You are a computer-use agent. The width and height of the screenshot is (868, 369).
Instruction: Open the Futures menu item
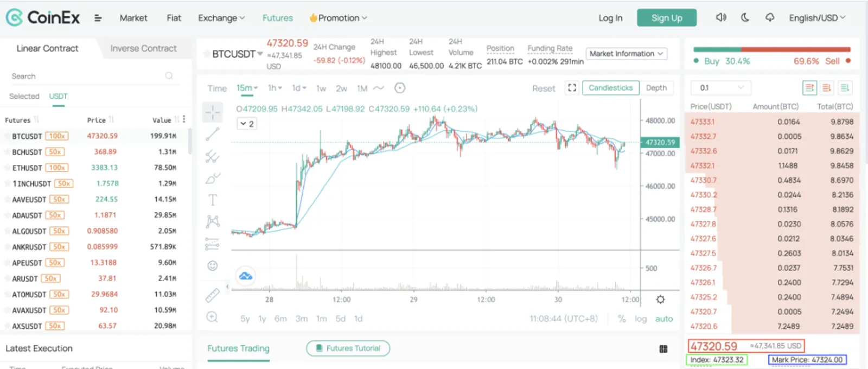[278, 18]
